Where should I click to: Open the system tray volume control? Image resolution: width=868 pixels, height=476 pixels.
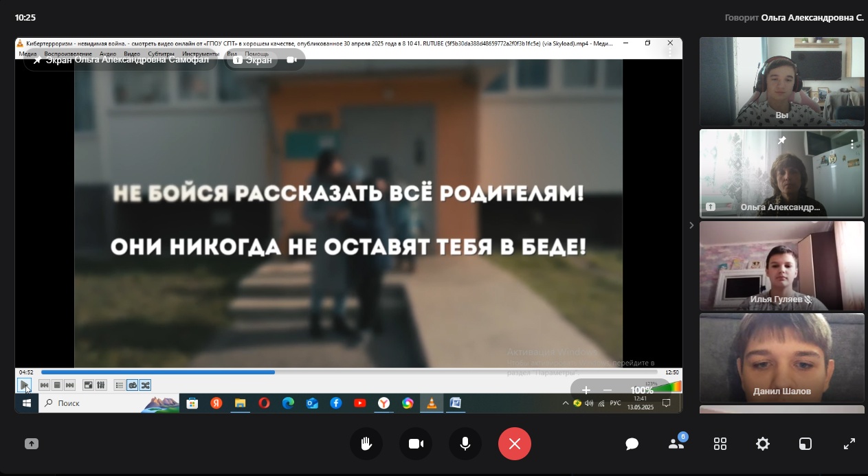coord(589,403)
